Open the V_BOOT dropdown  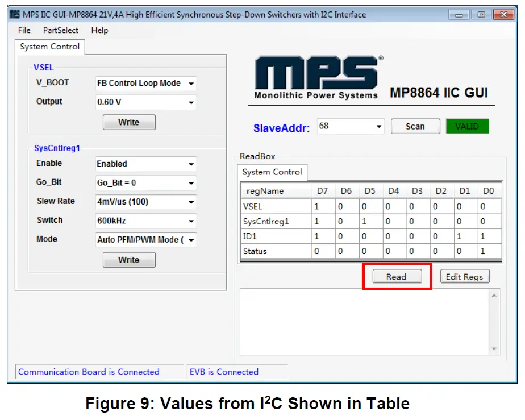pos(145,83)
